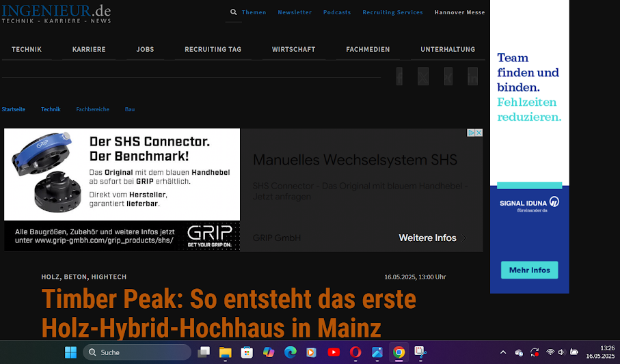The image size is (620, 364).
Task: Launch Opera browser from the taskbar
Action: (355, 352)
